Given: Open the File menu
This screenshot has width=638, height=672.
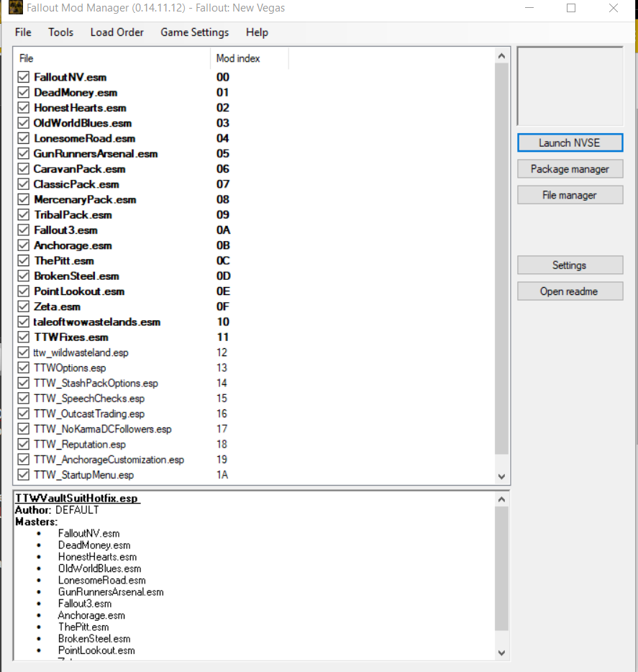Looking at the screenshot, I should [23, 32].
